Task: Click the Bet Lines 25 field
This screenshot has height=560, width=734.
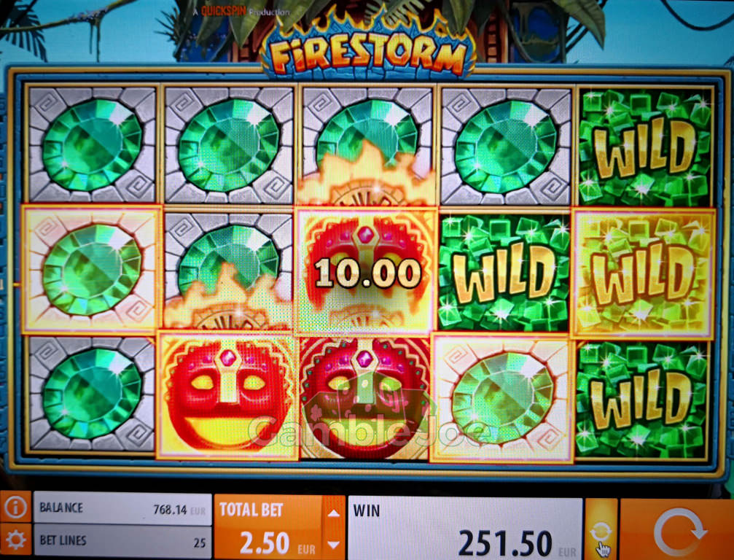Action: (x=122, y=542)
